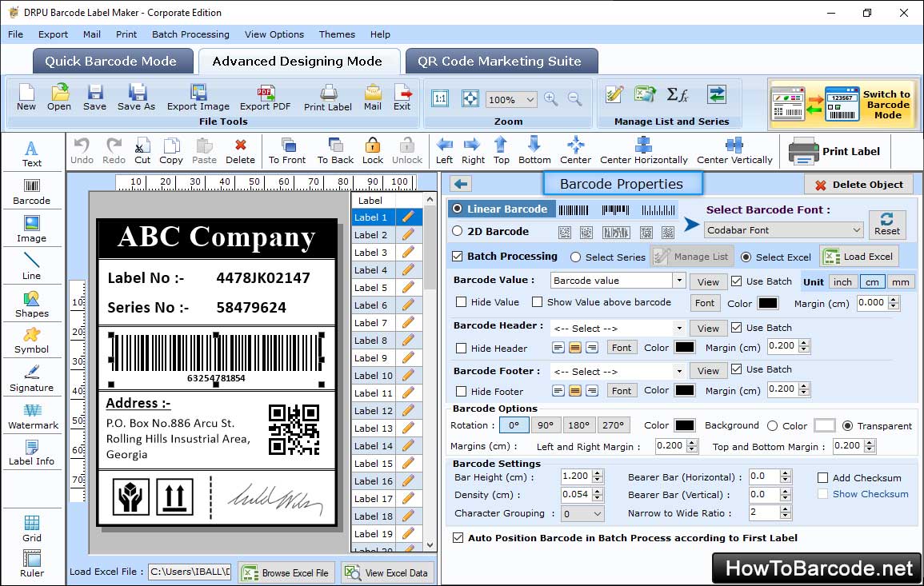Check the Hide Header option

(x=461, y=348)
